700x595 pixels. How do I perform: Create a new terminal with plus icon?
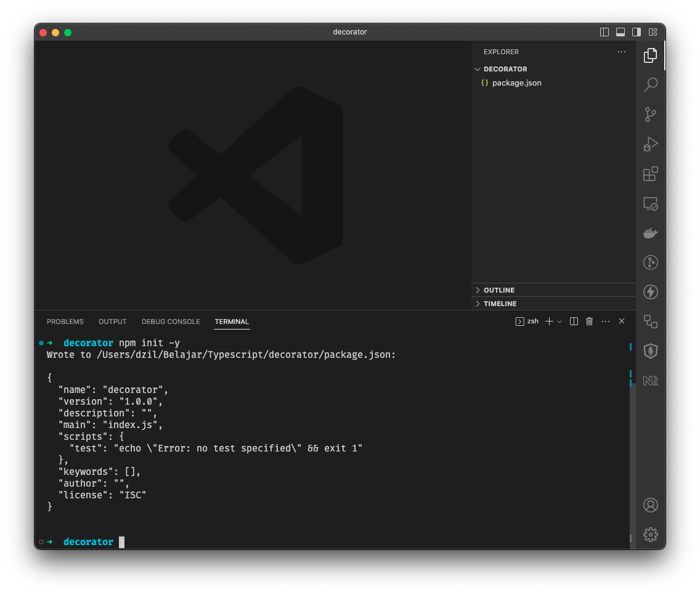549,322
